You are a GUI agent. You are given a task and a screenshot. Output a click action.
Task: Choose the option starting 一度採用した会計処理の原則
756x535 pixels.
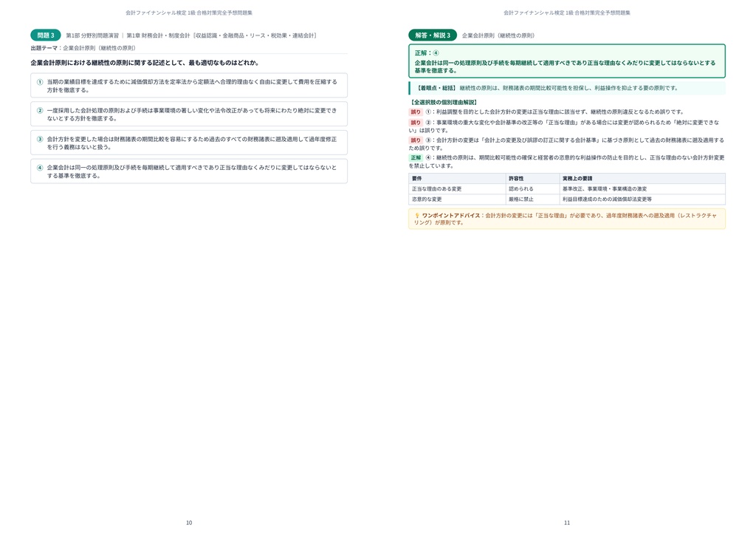[x=189, y=114]
